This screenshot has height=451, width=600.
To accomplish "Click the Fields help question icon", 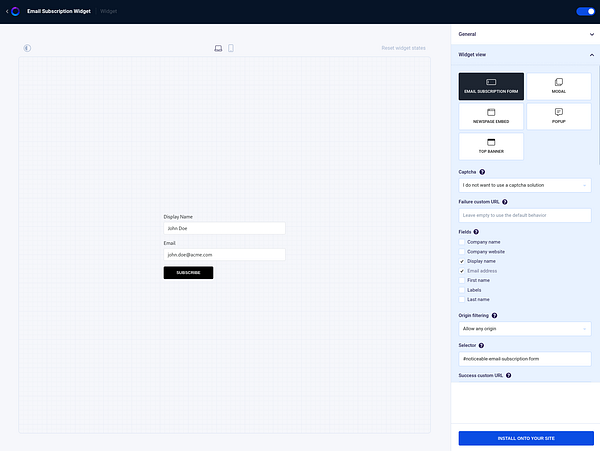I will pos(476,232).
